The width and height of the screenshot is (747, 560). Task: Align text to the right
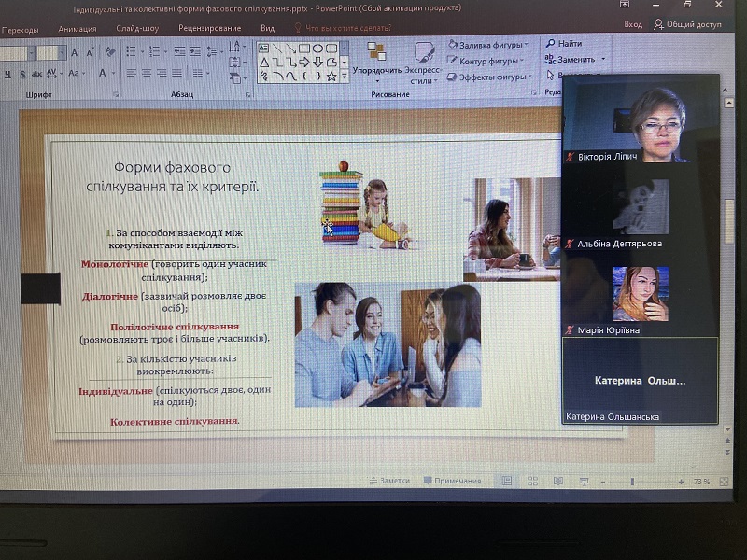click(162, 74)
